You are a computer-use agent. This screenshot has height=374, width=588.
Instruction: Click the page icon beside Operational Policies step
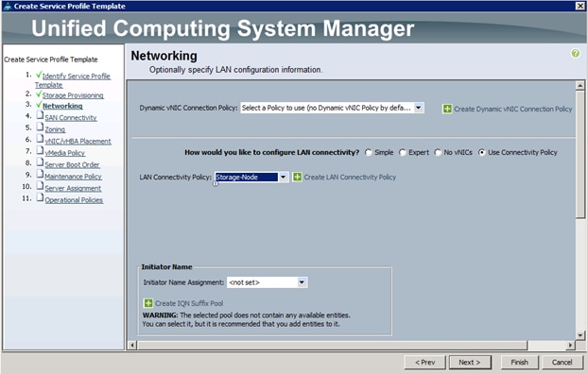pyautogui.click(x=40, y=197)
